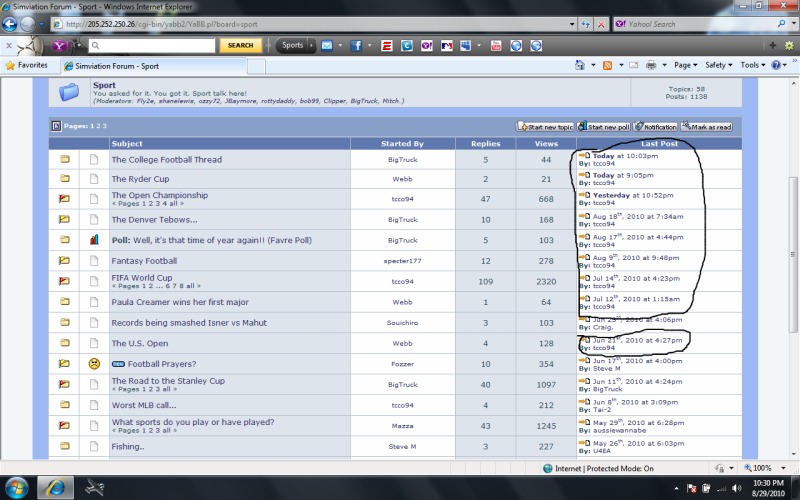
Task: Open the Page dropdown menu
Action: click(685, 65)
